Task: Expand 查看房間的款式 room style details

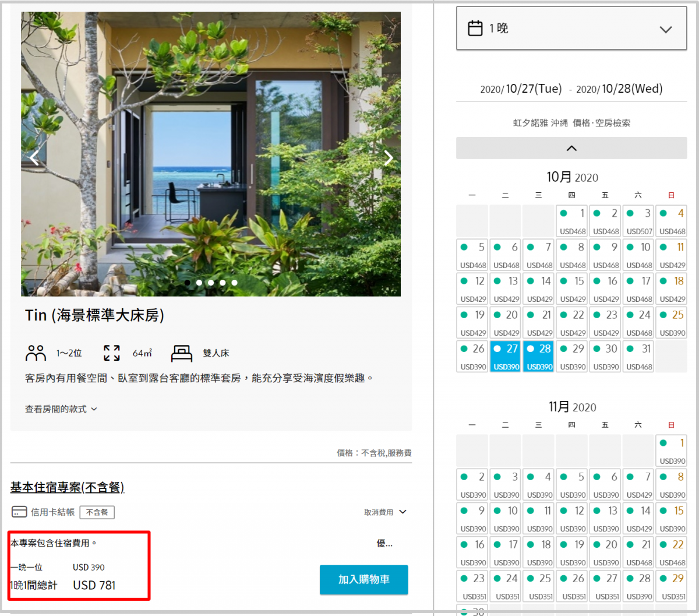Action: pyautogui.click(x=61, y=409)
